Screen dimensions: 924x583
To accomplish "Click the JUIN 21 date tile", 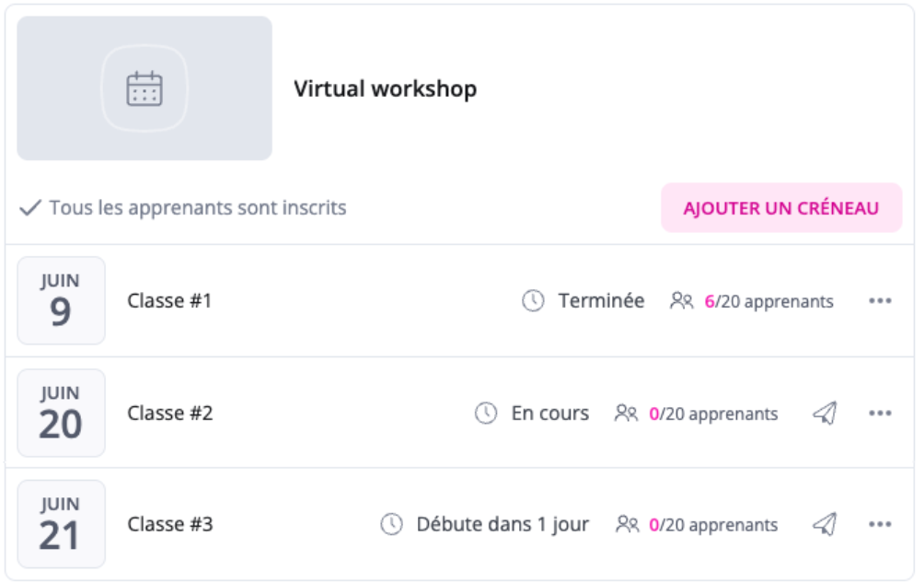I will (x=62, y=524).
